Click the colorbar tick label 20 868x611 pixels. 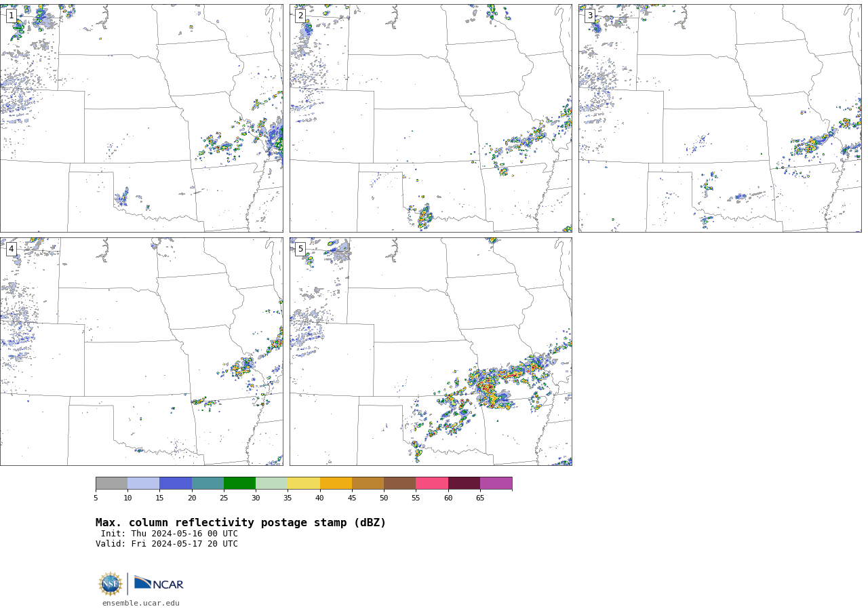tap(192, 498)
